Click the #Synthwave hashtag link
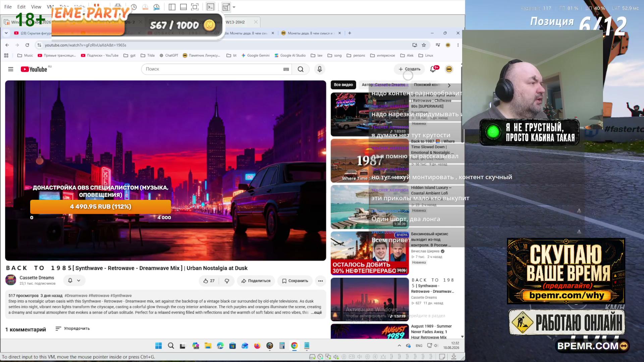 coord(121,296)
